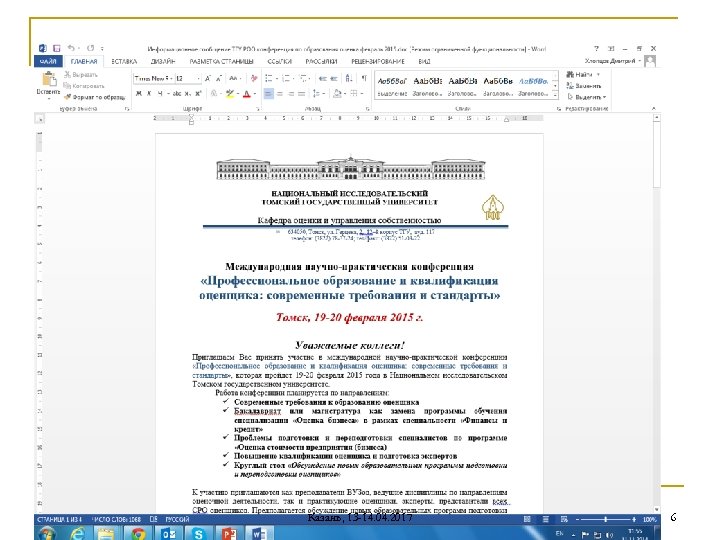The image size is (720, 540).
Task: Click the red font color (A) button
Action: (x=247, y=94)
